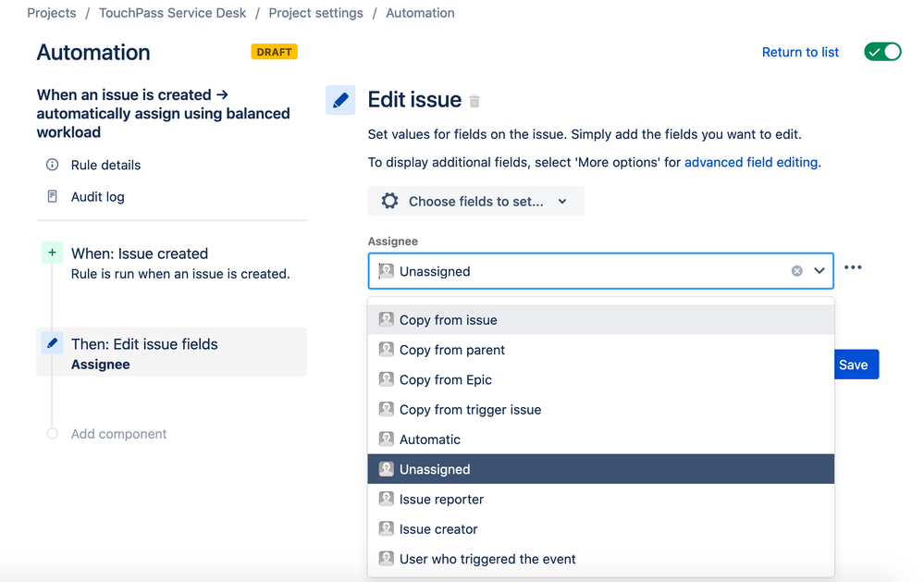Collapse the Assignee dropdown using its chevron
This screenshot has height=582, width=924.
[x=819, y=271]
